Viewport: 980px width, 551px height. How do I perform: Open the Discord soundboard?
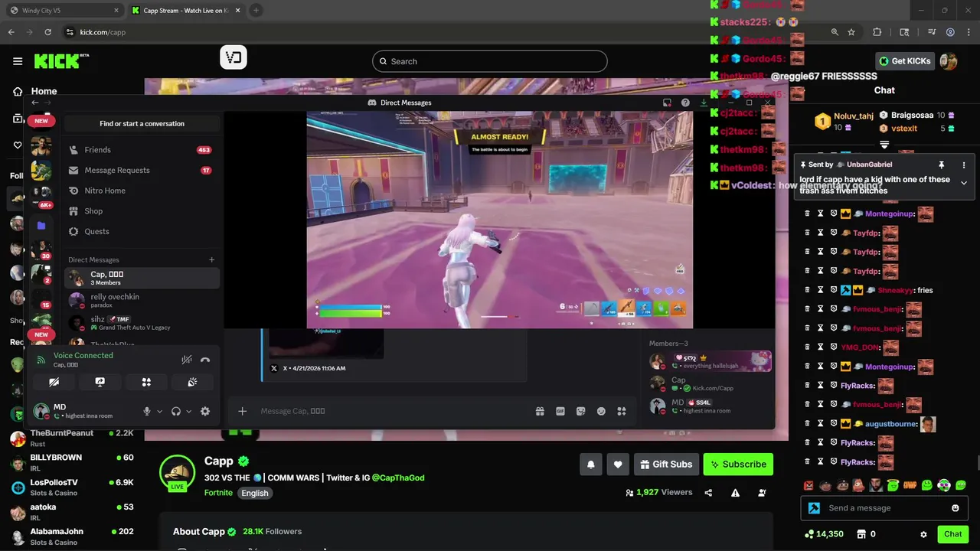[x=192, y=382]
